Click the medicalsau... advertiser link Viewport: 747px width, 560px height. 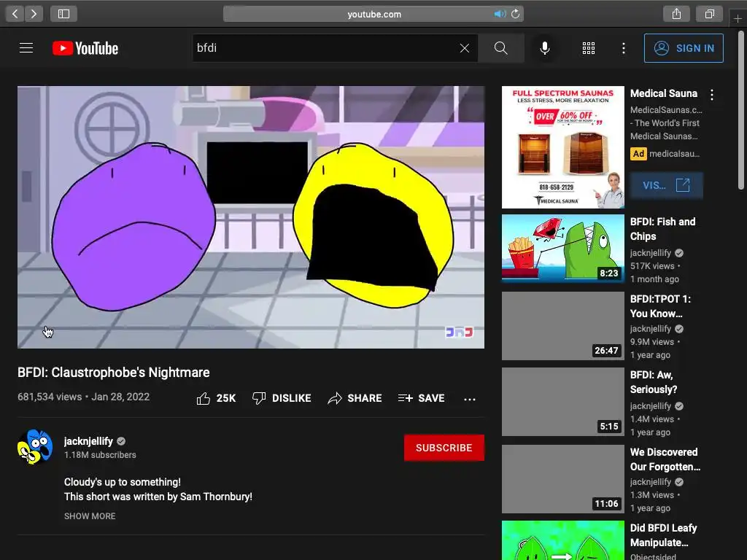tap(675, 154)
